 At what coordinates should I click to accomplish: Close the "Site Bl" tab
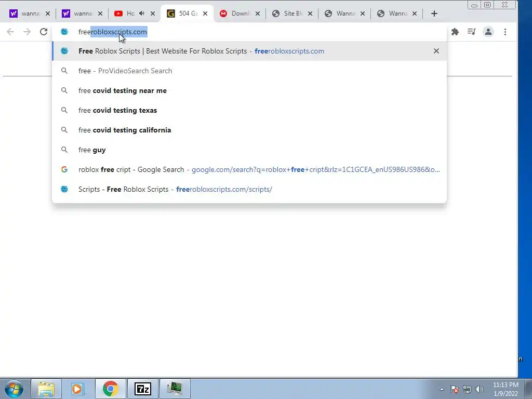[x=310, y=14]
